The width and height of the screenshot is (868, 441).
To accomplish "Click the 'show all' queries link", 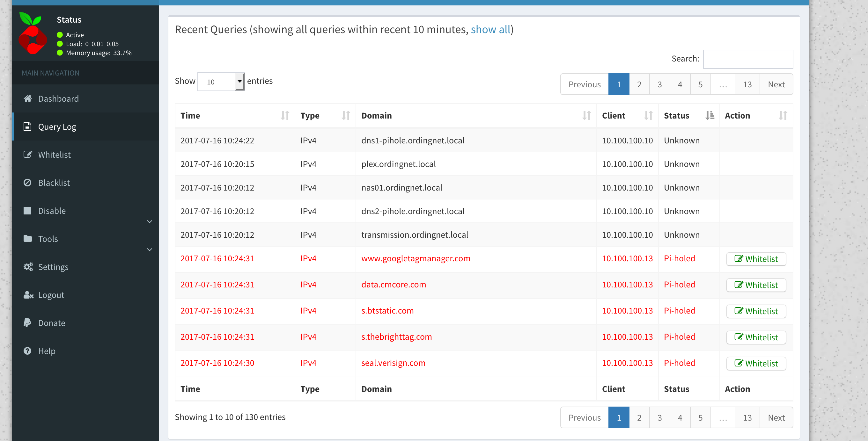I will pos(490,30).
